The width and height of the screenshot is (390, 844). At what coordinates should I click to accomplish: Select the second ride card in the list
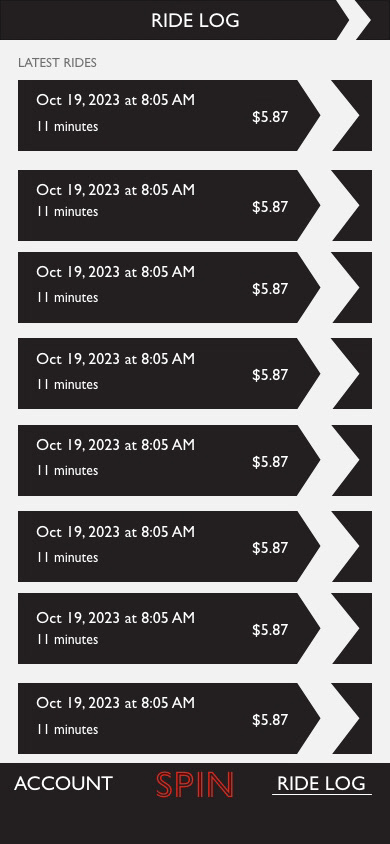tap(169, 205)
